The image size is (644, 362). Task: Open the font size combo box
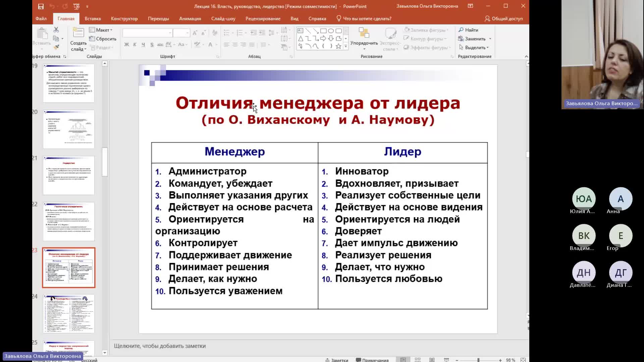[181, 33]
